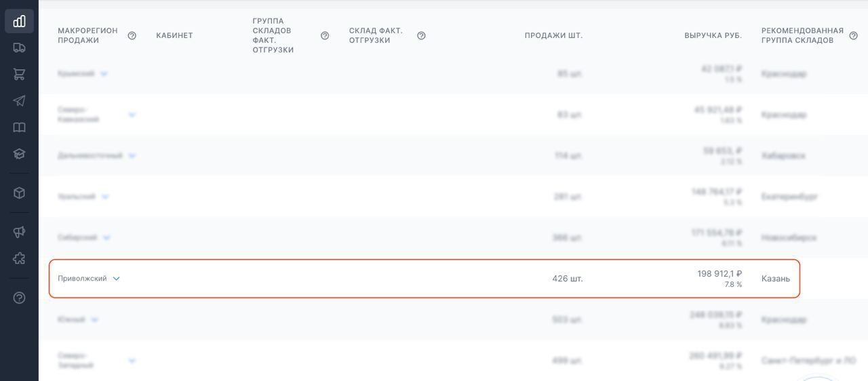Open the graduation cap sidebar section
The height and width of the screenshot is (381, 868).
19,154
